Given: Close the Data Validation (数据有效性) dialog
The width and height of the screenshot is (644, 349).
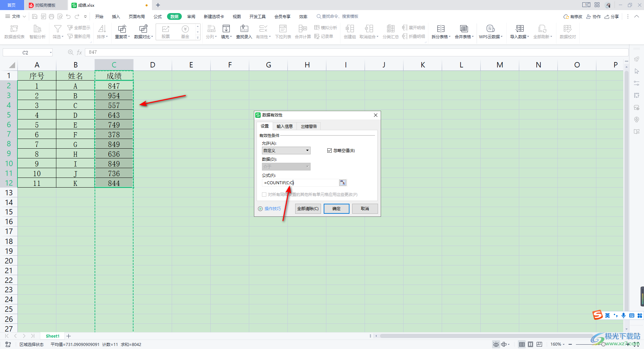Looking at the screenshot, I should [376, 115].
